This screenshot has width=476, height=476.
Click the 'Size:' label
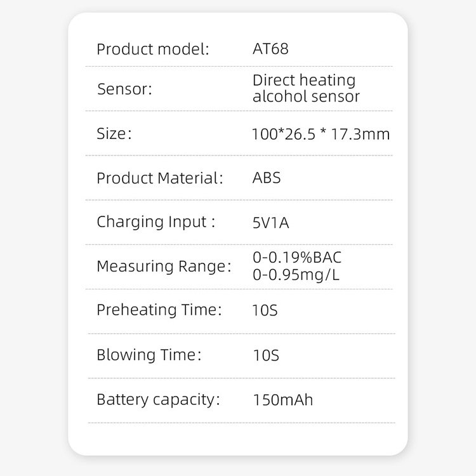114,133
